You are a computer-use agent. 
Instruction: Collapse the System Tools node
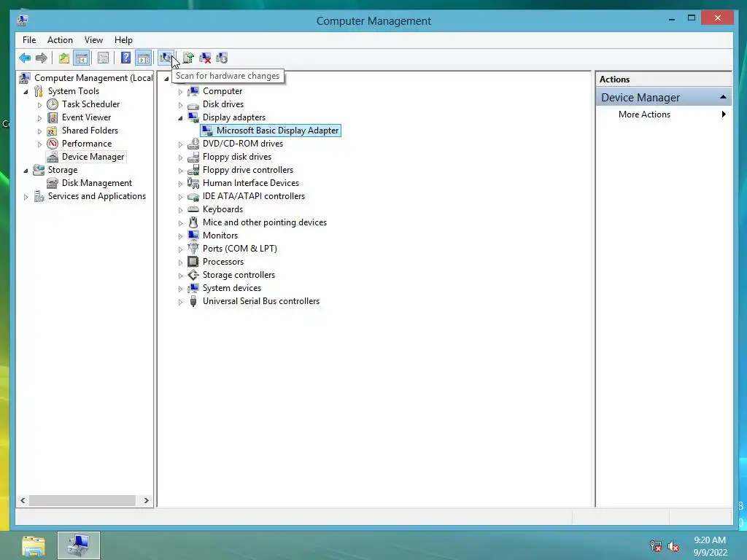click(26, 91)
